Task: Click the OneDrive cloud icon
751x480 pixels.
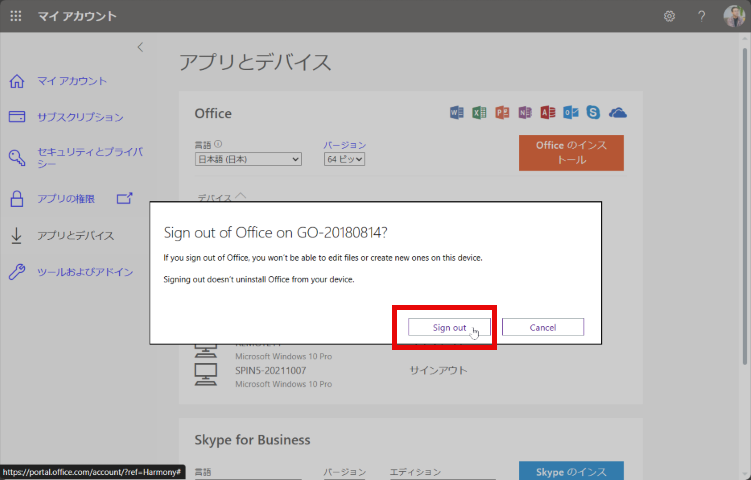Action: click(617, 113)
